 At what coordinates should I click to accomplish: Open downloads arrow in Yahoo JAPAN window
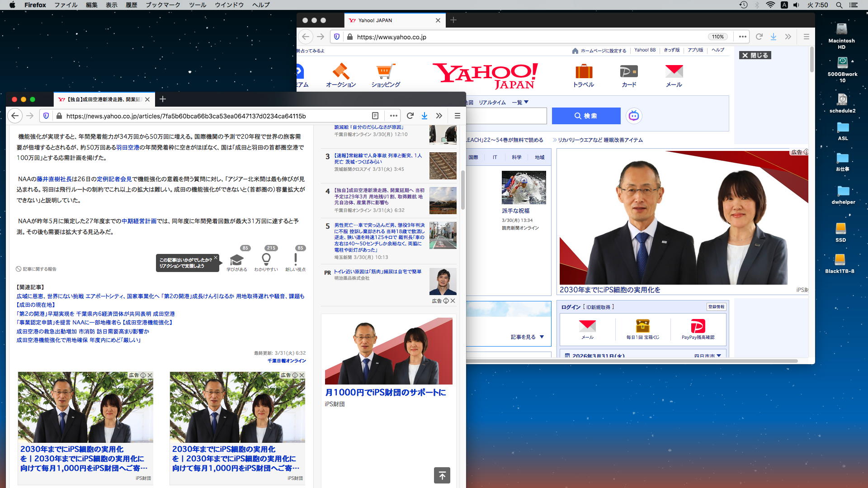pyautogui.click(x=774, y=37)
